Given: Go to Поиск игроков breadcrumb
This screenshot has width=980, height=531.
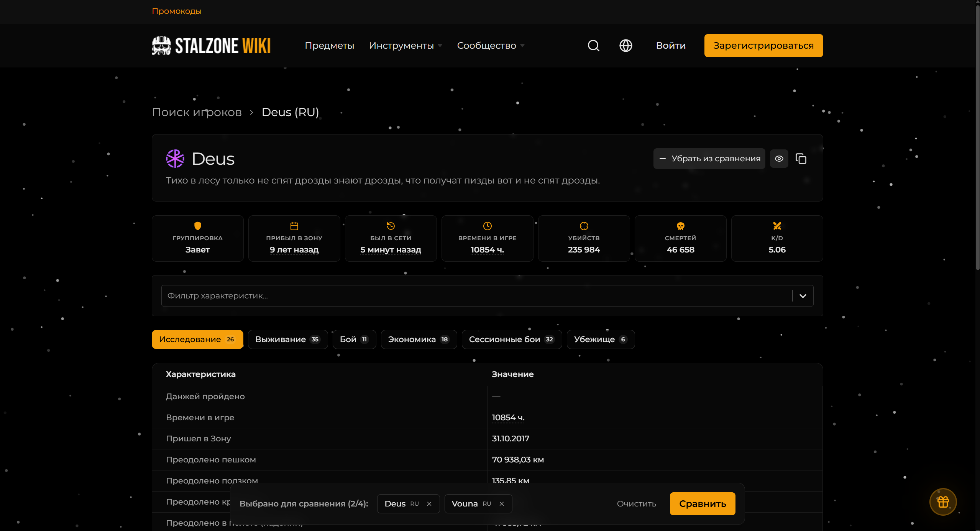Looking at the screenshot, I should click(x=197, y=112).
